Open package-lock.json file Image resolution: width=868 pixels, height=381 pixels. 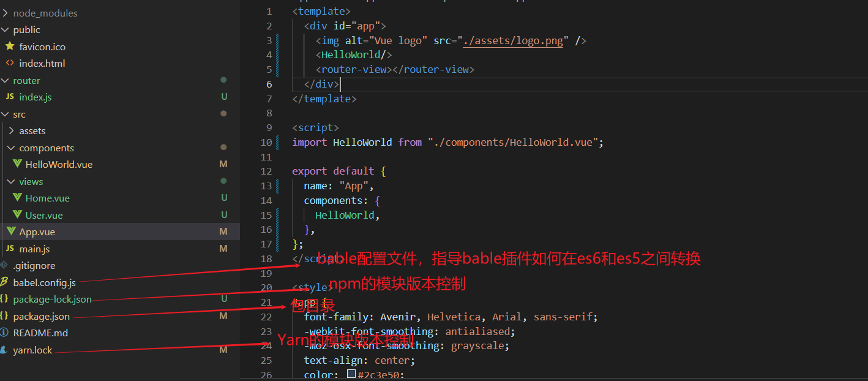coord(52,299)
